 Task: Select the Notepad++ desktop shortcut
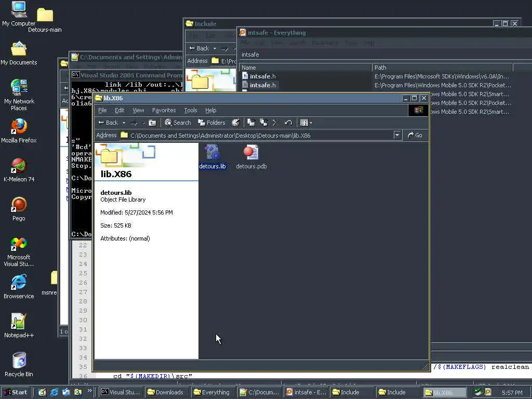point(19,326)
